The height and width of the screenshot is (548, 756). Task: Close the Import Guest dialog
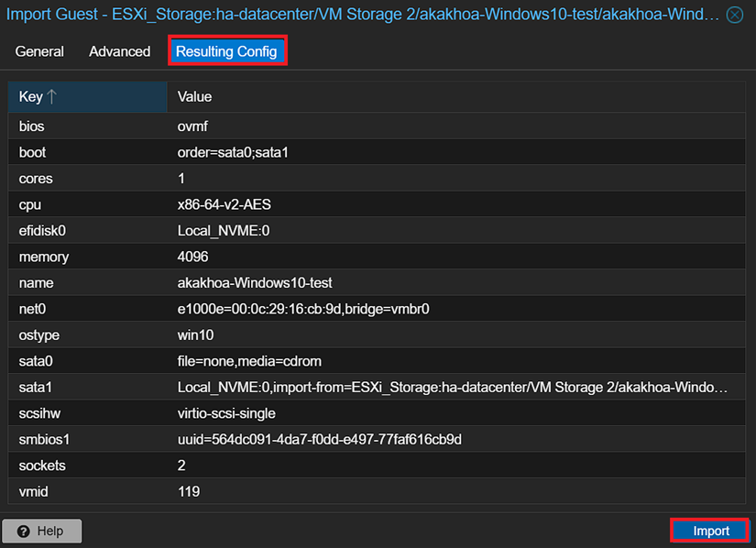tap(735, 15)
